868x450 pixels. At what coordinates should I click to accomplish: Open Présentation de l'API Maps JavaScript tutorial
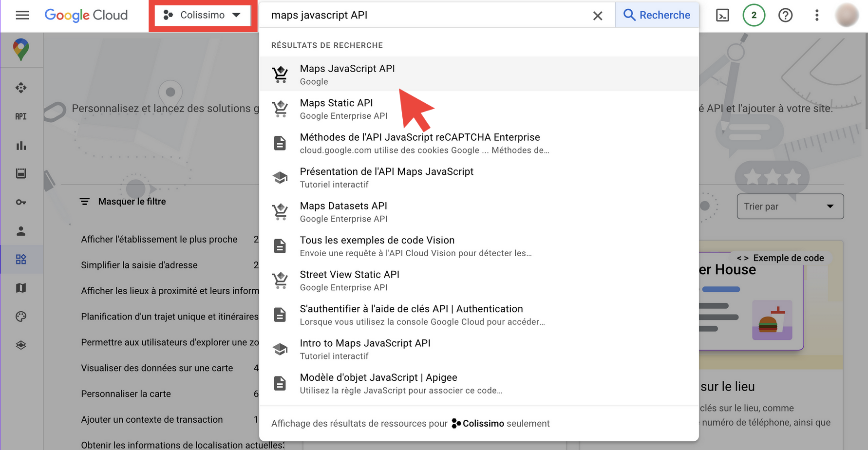pyautogui.click(x=479, y=177)
